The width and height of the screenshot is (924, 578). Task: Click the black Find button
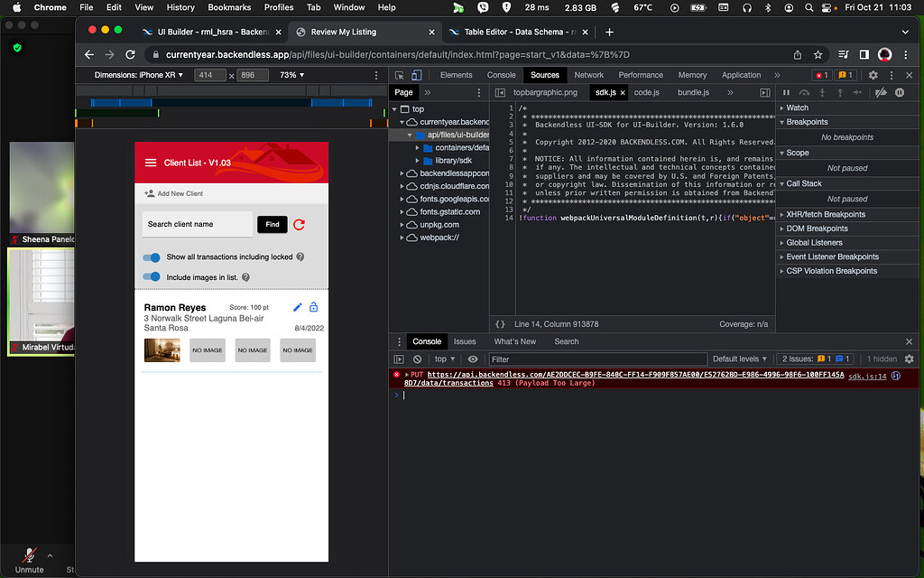click(272, 224)
